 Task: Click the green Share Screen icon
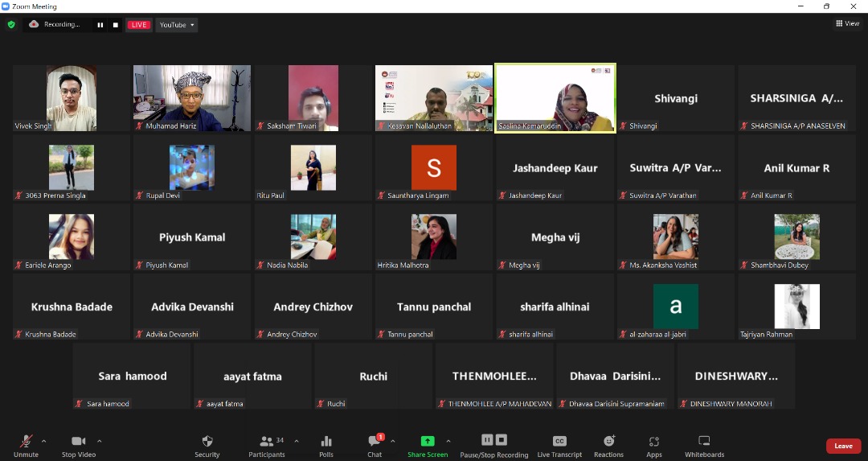(x=428, y=442)
